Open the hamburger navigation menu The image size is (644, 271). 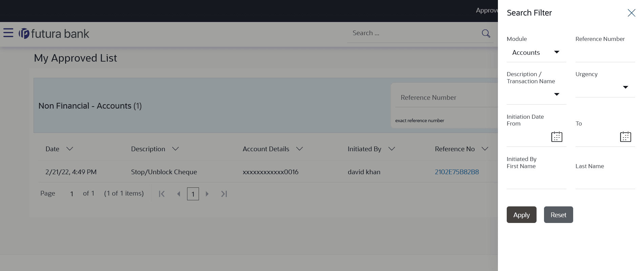(x=8, y=33)
